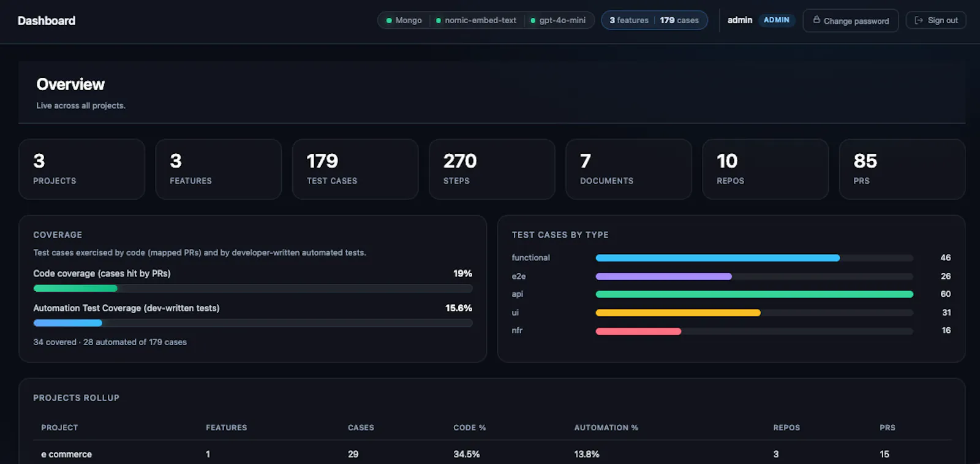Click the sign out arrow icon
Viewport: 980px width, 464px height.
click(x=919, y=20)
